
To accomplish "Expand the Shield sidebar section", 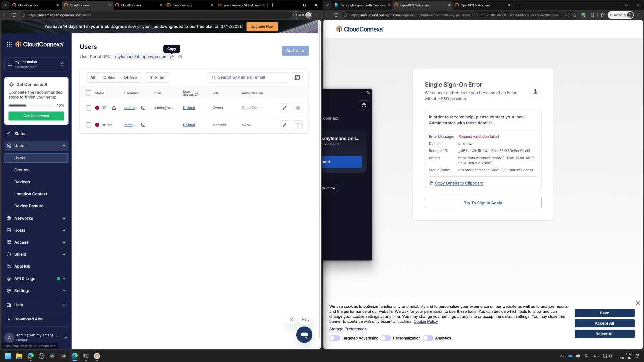I will coord(36,254).
